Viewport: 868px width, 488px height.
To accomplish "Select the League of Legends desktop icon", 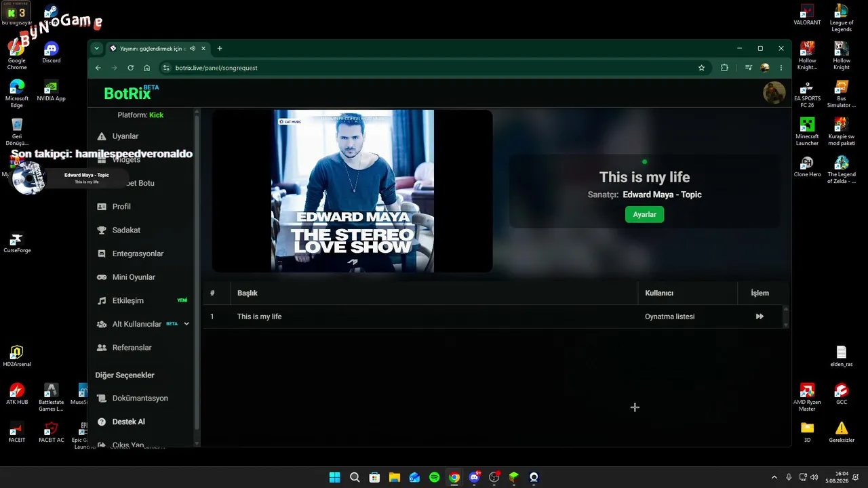I will (842, 18).
